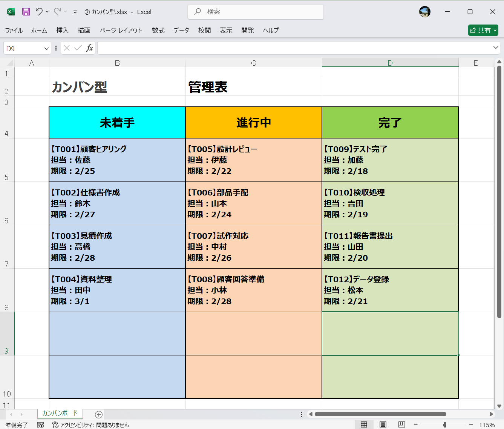Open the 開発 ribbon tab
The width and height of the screenshot is (504, 429).
click(247, 31)
